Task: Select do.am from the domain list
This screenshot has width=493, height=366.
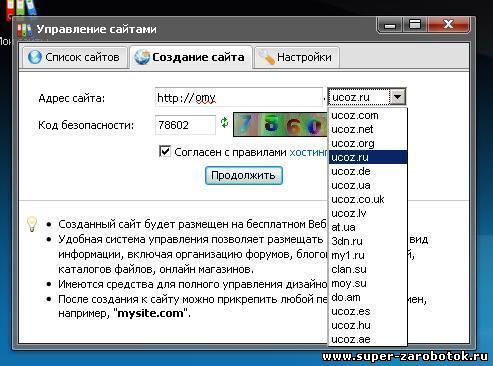Action: 368,297
